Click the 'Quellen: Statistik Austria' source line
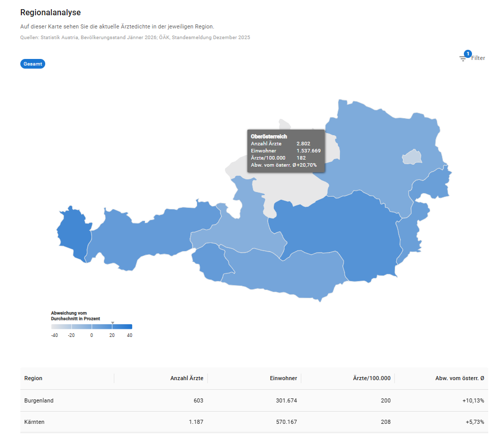Screen dimensions: 504x434 pyautogui.click(x=135, y=38)
